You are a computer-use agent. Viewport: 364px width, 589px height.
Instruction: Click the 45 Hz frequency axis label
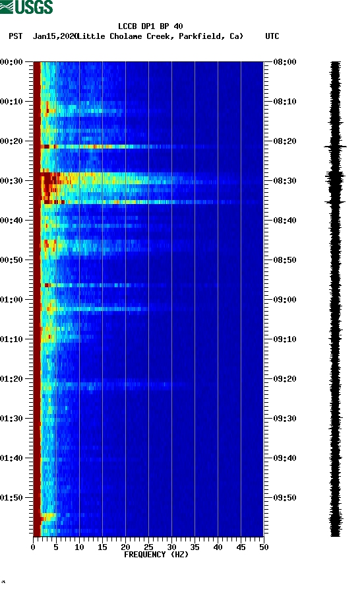pos(241,547)
